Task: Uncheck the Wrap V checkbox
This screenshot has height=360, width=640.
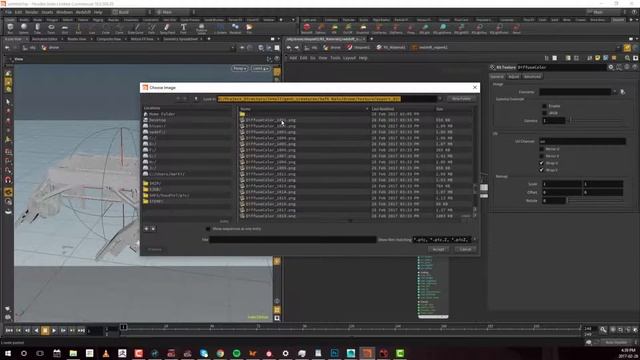Action: click(x=542, y=170)
